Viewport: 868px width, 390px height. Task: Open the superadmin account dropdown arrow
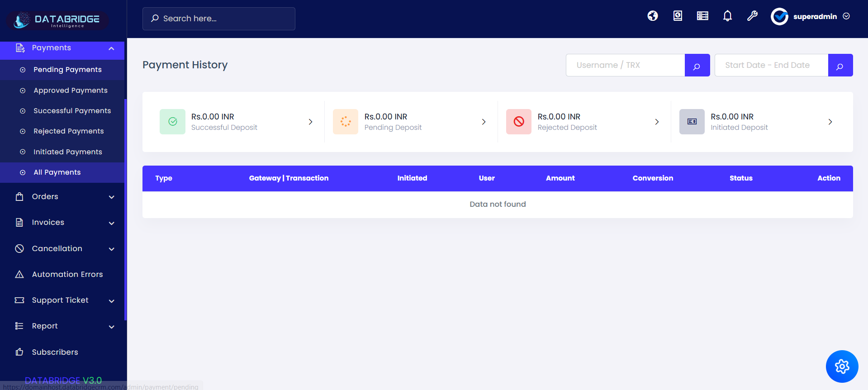846,16
